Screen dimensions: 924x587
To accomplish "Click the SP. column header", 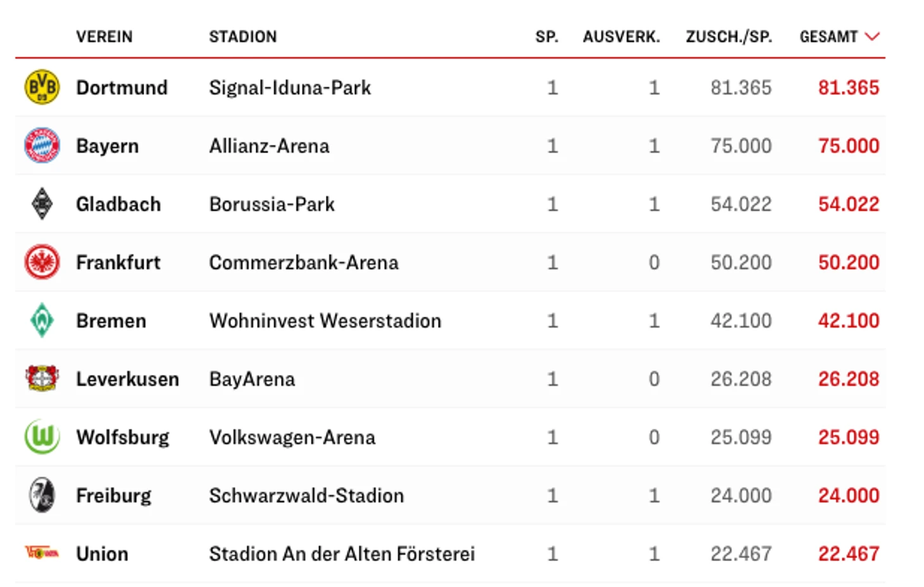I will pos(547,37).
